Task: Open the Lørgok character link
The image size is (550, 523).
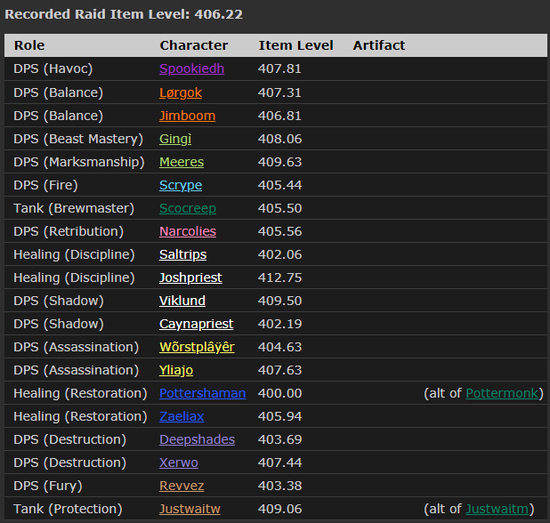Action: (181, 93)
